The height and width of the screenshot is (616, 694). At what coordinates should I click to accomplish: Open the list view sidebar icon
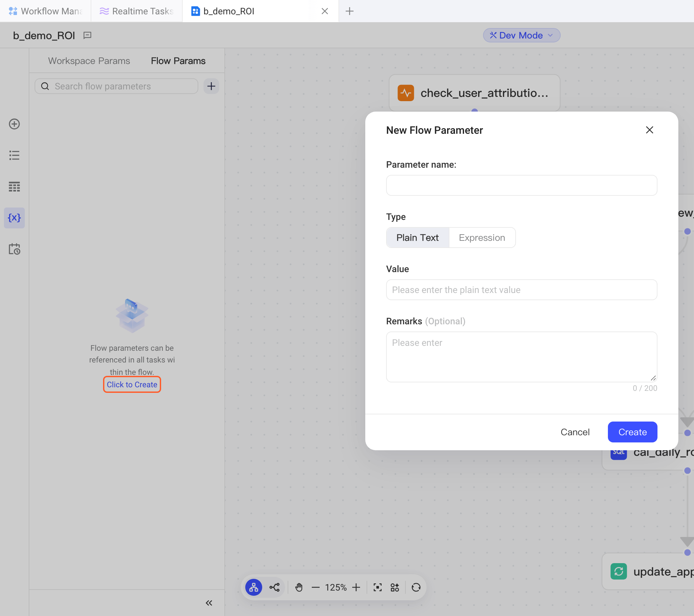coord(14,155)
